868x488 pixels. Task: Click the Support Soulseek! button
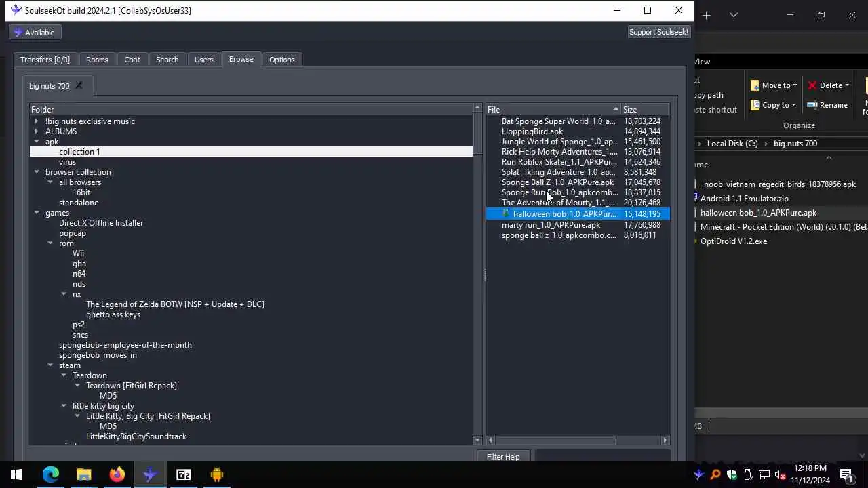pyautogui.click(x=658, y=32)
